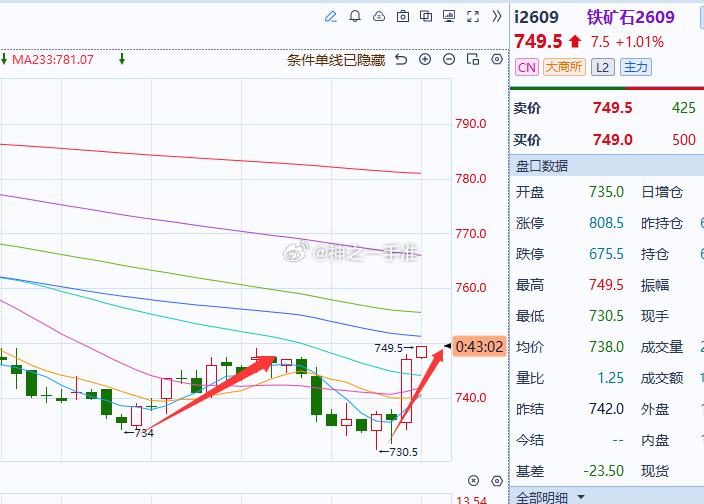Image resolution: width=704 pixels, height=504 pixels.
Task: Click the 成交量 label
Action: click(662, 347)
